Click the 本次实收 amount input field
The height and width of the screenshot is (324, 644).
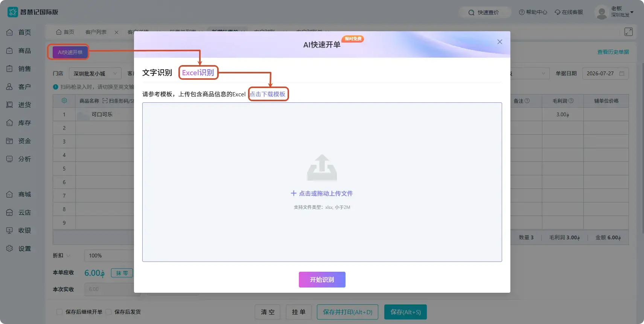tap(109, 289)
